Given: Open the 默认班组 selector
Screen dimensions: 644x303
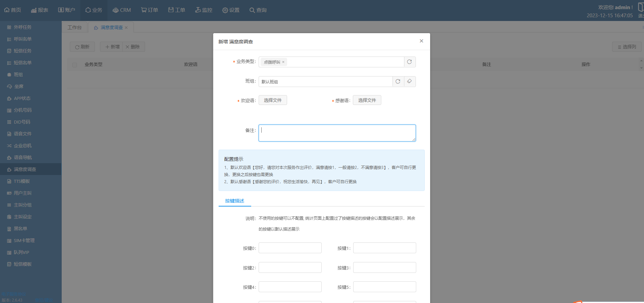Looking at the screenshot, I should click(325, 82).
